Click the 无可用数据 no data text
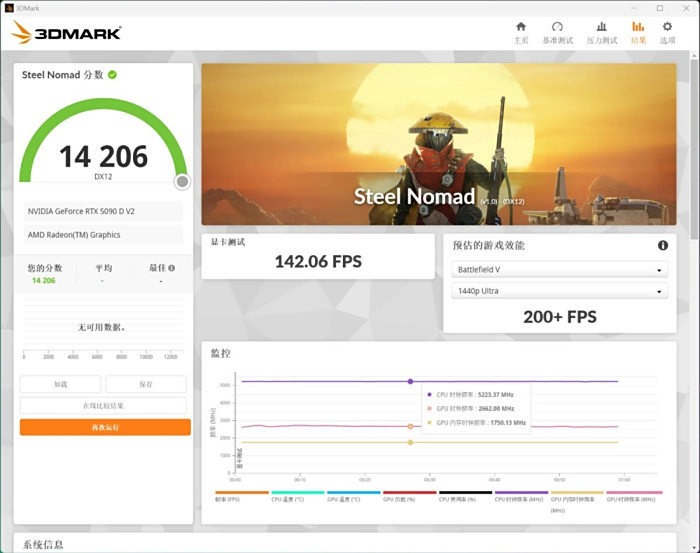Screen dimensions: 700x553 click(x=102, y=327)
